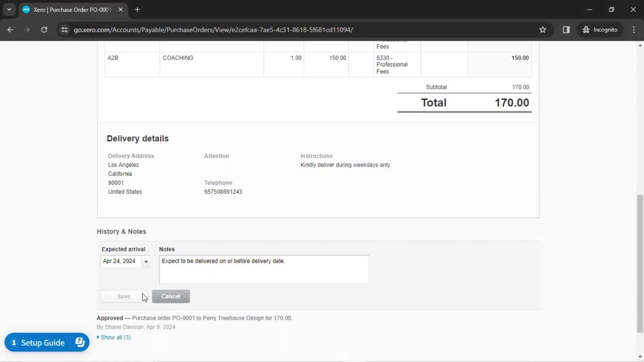
Task: Click the page vertical scrollbar thumb
Action: click(640, 263)
